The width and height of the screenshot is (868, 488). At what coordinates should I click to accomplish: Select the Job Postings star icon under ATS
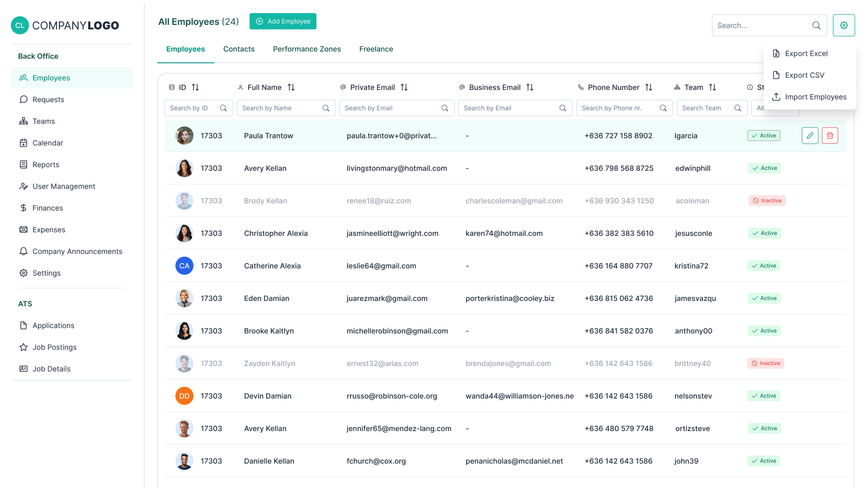(x=24, y=347)
